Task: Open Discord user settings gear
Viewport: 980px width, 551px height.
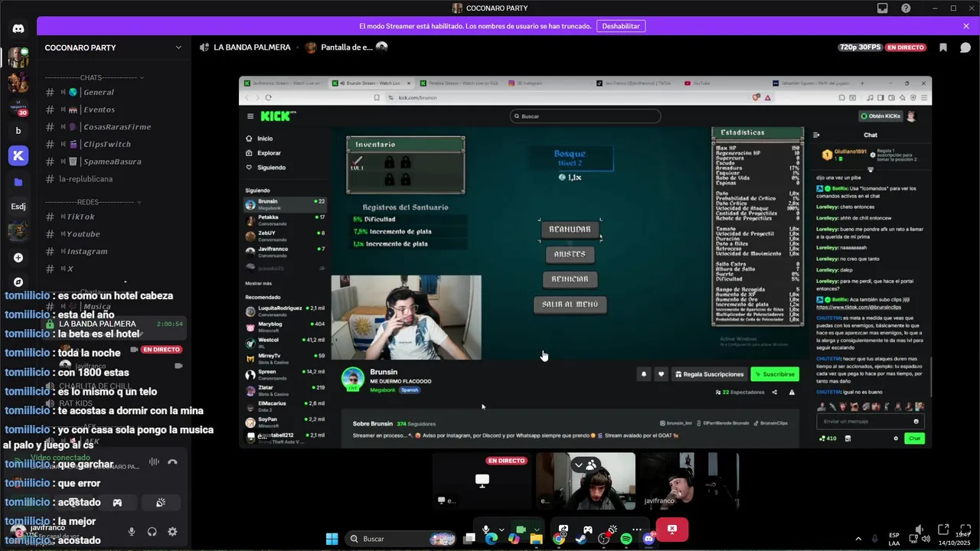Action: point(172,532)
